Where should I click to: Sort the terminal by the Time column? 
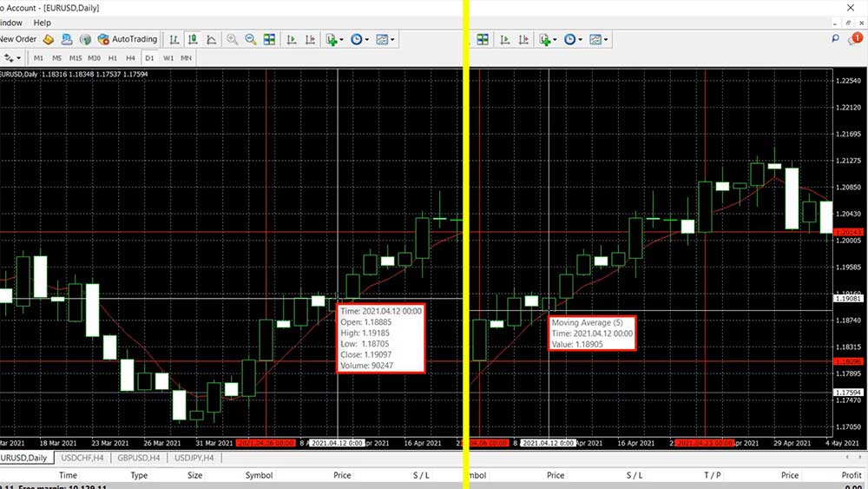pos(68,475)
